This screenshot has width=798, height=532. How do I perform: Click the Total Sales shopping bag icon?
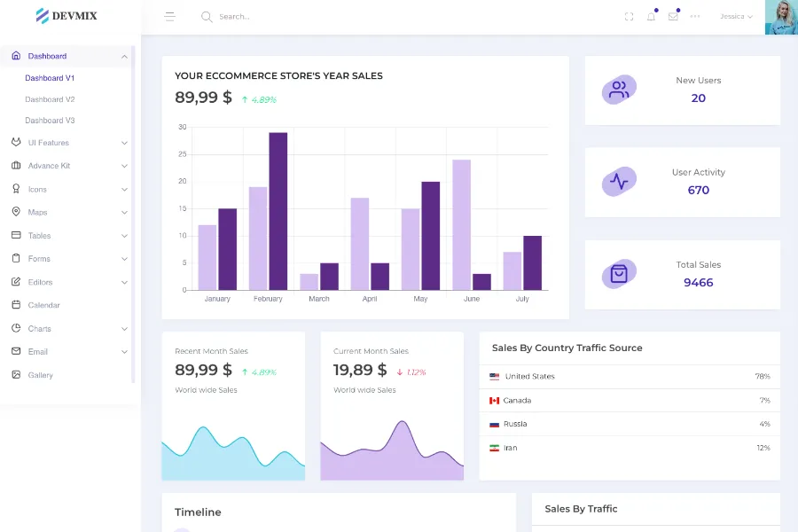coord(619,274)
